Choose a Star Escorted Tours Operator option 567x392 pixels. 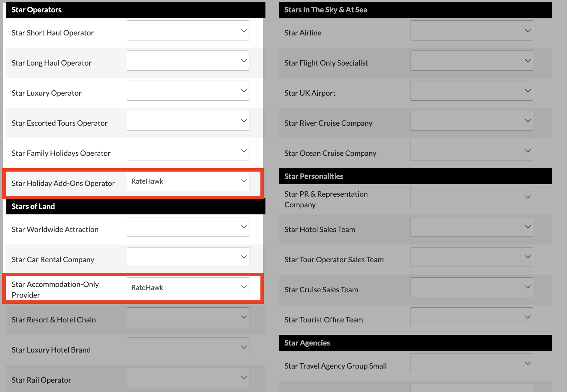188,121
